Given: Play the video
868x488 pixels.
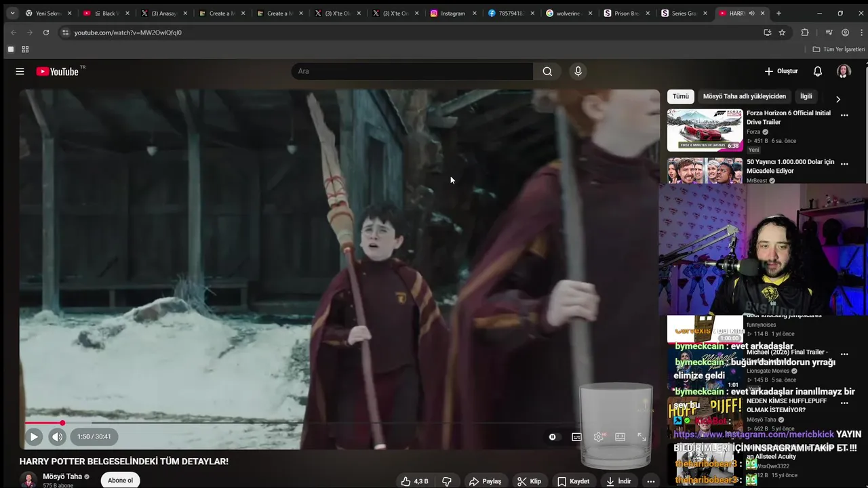Looking at the screenshot, I should click(33, 437).
